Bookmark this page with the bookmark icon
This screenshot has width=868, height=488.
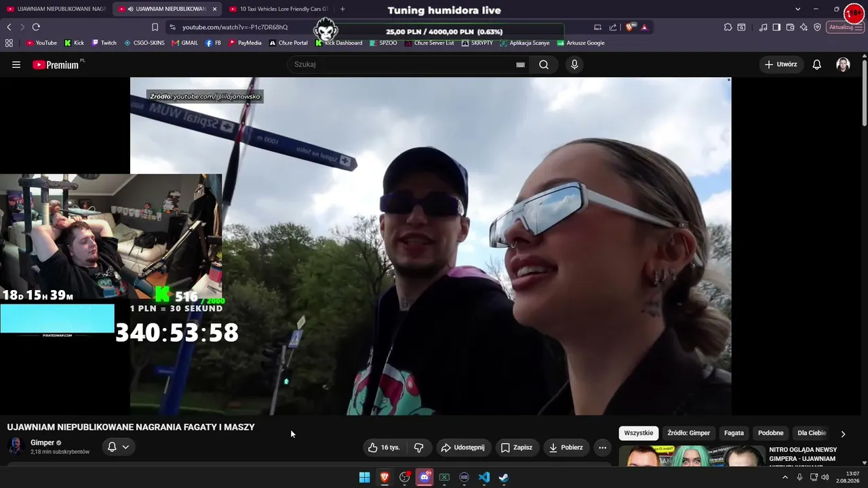coord(155,27)
